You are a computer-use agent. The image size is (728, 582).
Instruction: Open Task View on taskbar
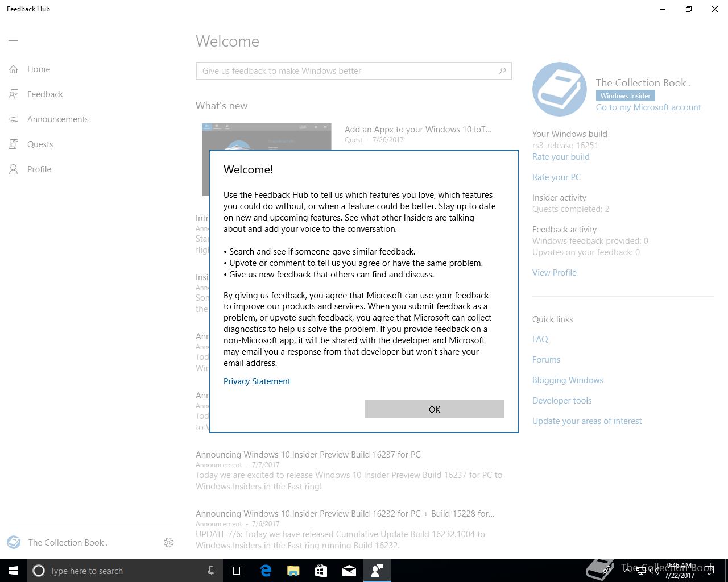click(x=237, y=571)
